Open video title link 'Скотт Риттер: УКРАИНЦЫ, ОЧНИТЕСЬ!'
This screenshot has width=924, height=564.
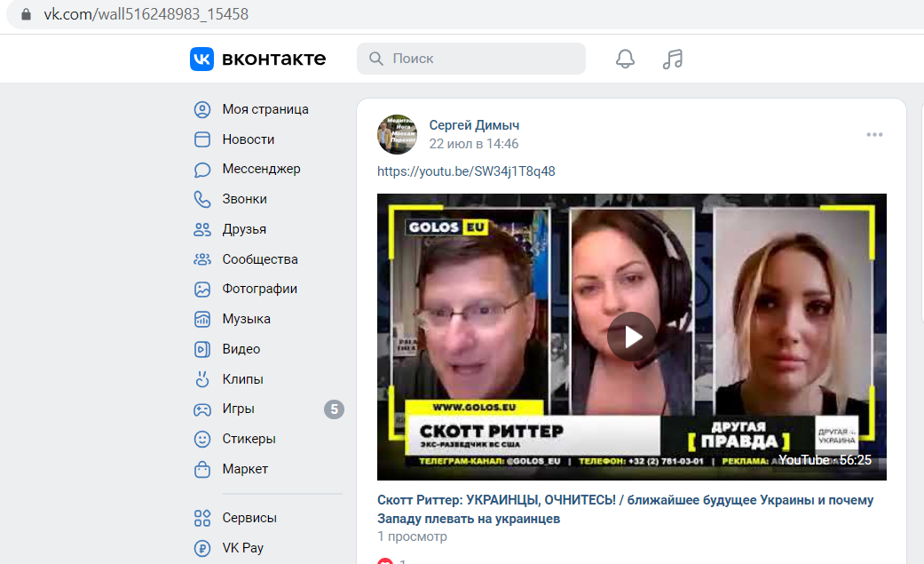tap(625, 509)
